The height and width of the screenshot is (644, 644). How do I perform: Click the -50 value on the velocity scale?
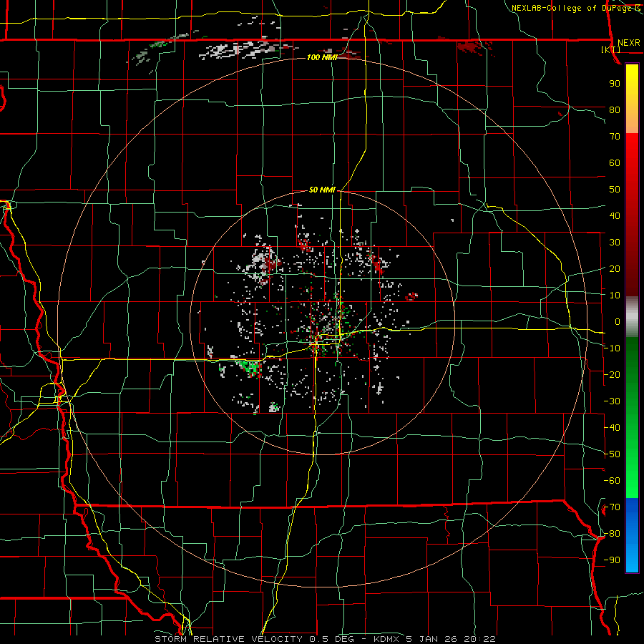(612, 454)
